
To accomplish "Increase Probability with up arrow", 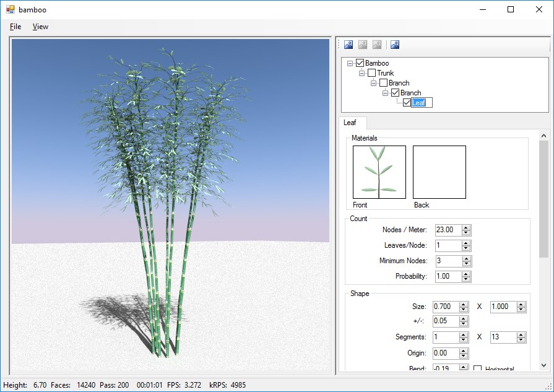I will 466,274.
